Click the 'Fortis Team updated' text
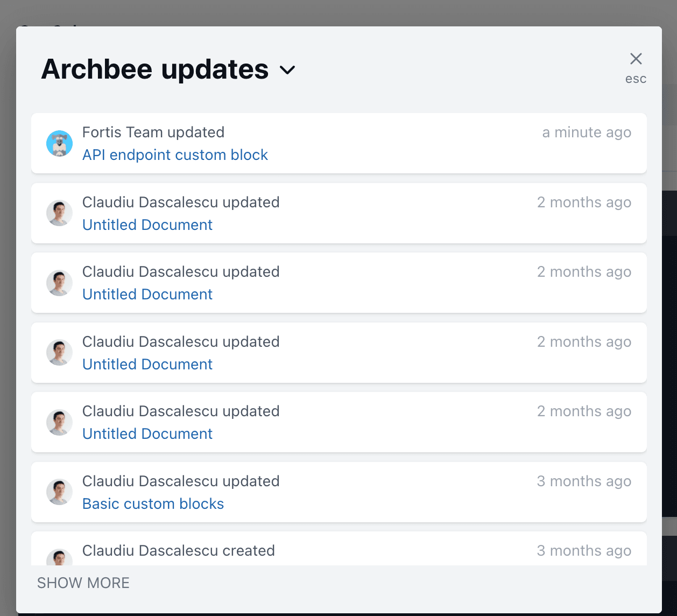This screenshot has width=677, height=616. pos(153,132)
